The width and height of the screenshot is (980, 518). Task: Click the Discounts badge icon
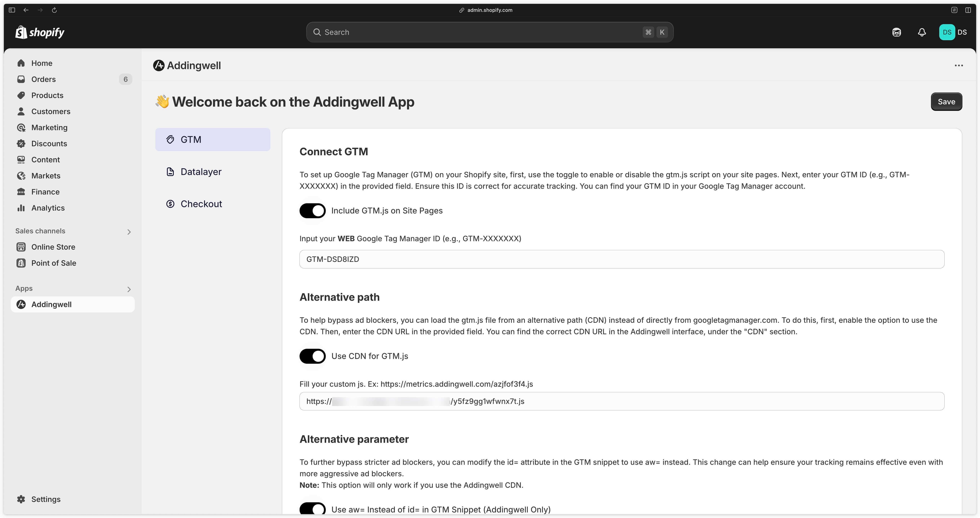click(21, 144)
